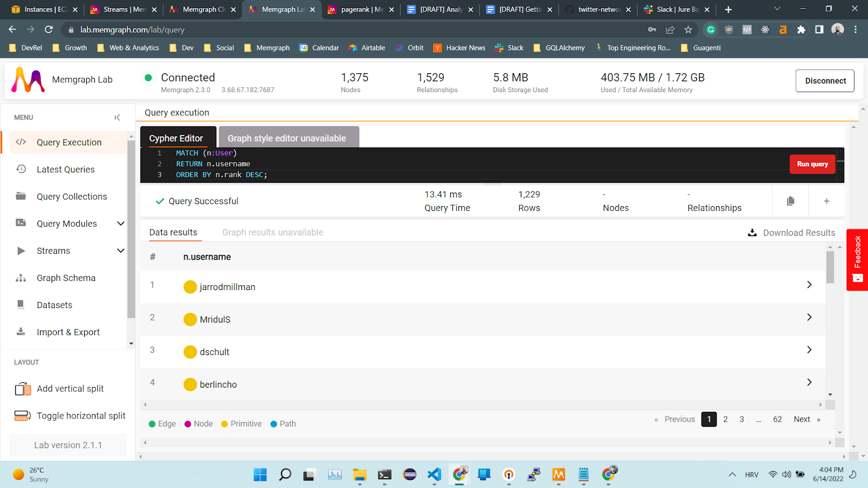Screen dimensions: 868x488
Task: Open Windows Start menu
Action: point(260,474)
